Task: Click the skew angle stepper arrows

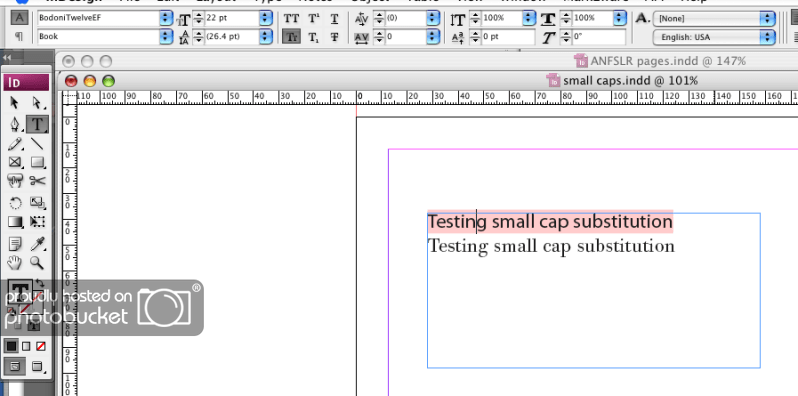Action: tap(565, 37)
